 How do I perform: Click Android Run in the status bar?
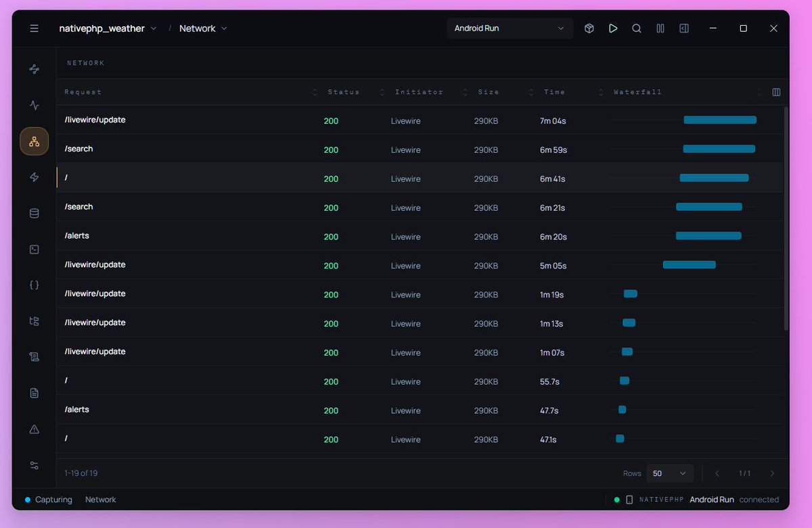(712, 500)
